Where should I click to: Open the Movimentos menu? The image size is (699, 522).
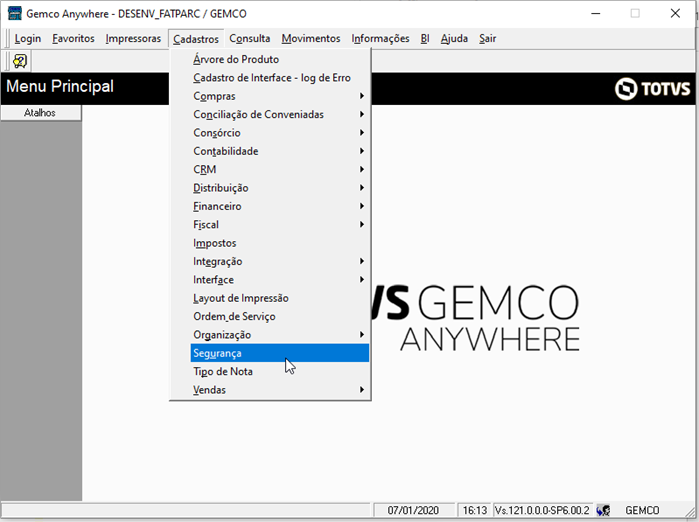pyautogui.click(x=311, y=39)
